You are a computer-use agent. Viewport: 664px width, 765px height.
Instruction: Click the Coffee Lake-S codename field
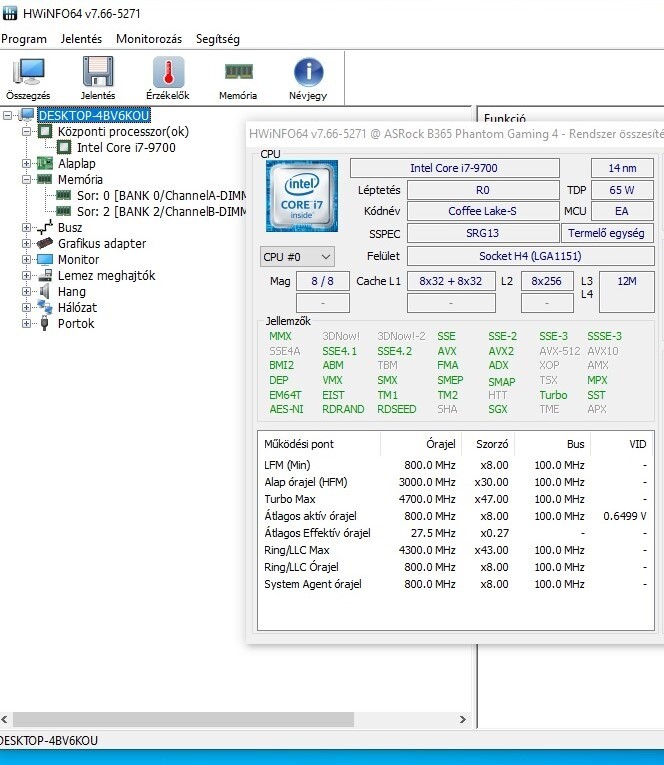[x=483, y=211]
